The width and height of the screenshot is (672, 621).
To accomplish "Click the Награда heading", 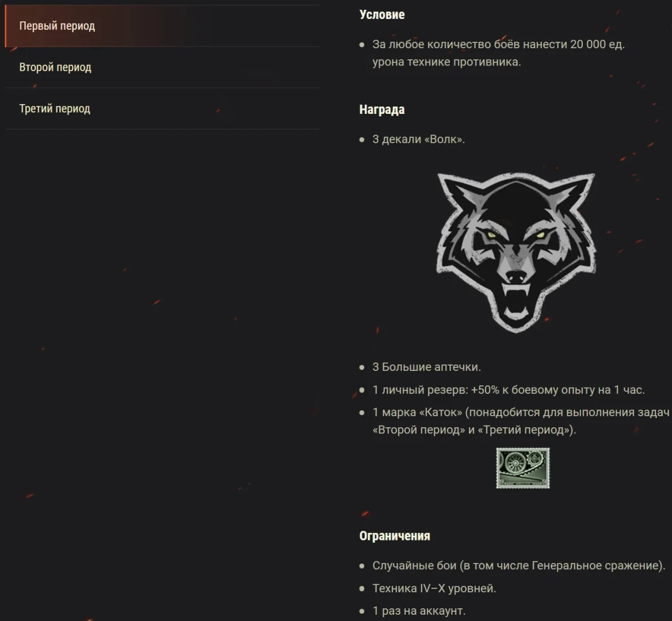I will pyautogui.click(x=382, y=110).
